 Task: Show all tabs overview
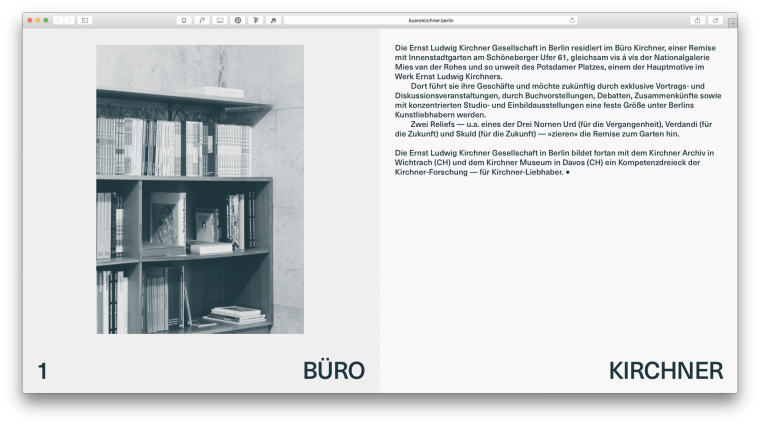click(x=715, y=20)
